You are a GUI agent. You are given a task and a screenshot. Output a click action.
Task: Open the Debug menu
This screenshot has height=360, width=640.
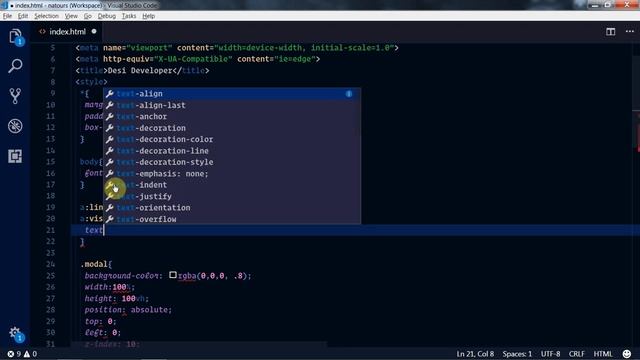click(x=107, y=16)
